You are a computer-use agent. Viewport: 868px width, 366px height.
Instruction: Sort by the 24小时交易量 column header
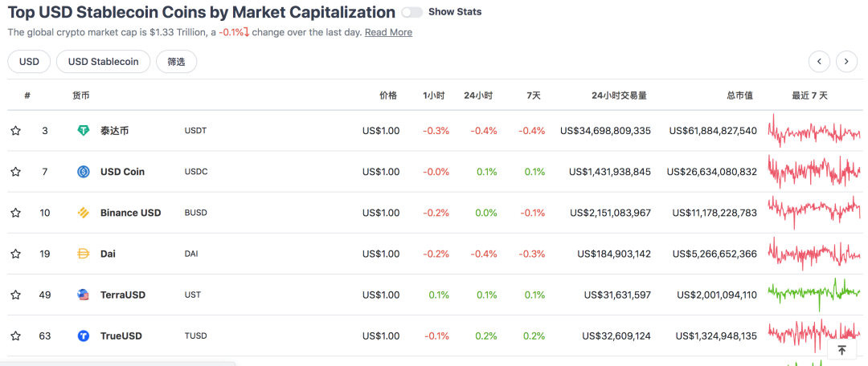click(619, 96)
